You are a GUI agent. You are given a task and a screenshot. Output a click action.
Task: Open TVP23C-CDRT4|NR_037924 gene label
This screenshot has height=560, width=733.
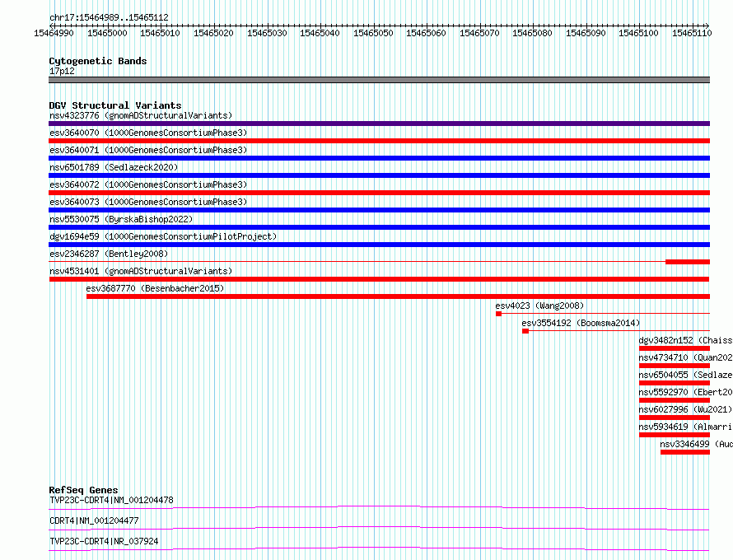(x=104, y=541)
